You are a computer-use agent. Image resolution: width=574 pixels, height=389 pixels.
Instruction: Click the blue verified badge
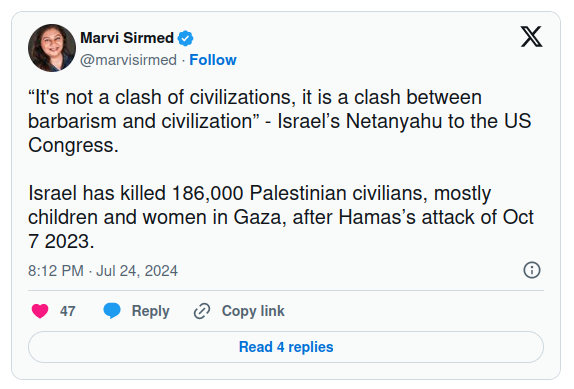coord(186,38)
